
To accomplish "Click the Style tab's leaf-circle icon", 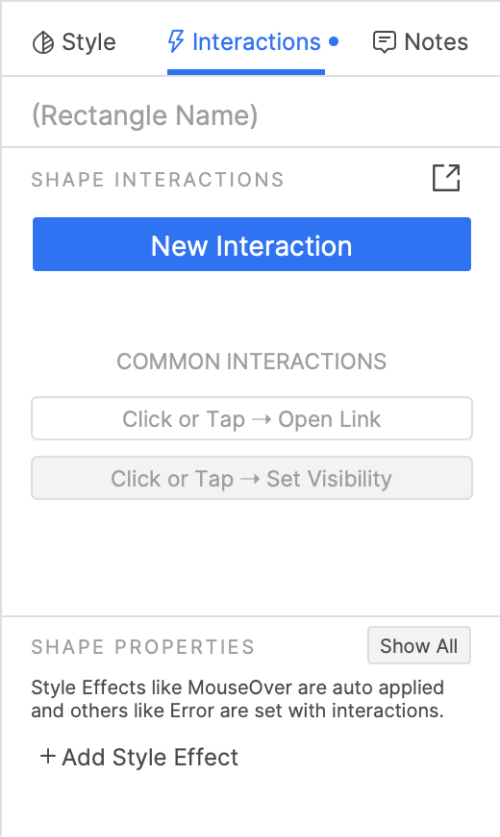I will coord(43,43).
